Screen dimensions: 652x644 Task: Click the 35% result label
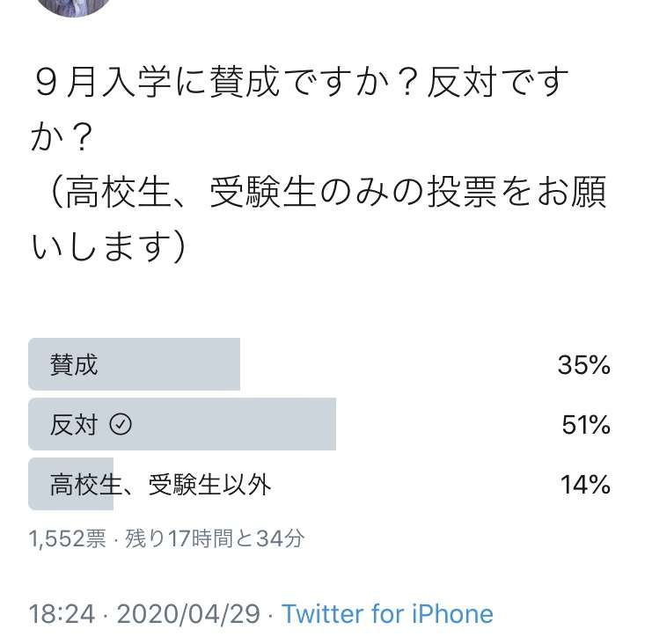tap(584, 365)
